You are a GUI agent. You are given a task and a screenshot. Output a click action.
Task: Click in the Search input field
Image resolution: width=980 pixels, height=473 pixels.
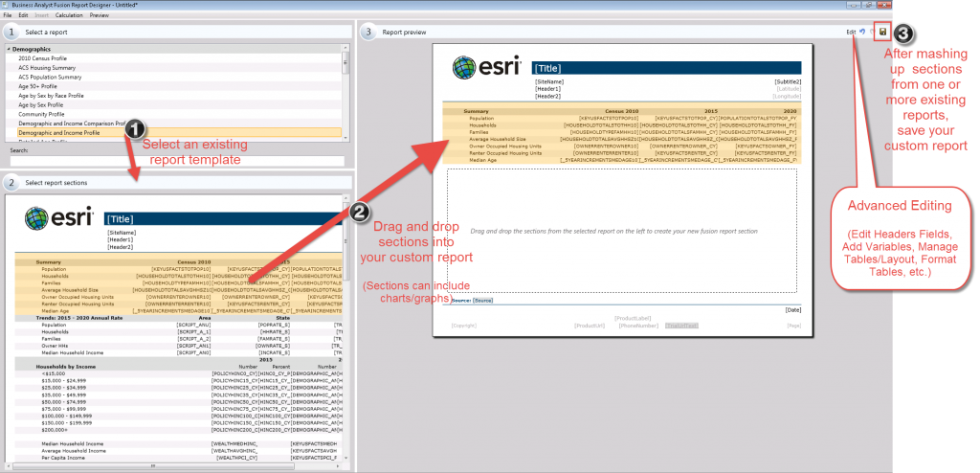[177, 161]
